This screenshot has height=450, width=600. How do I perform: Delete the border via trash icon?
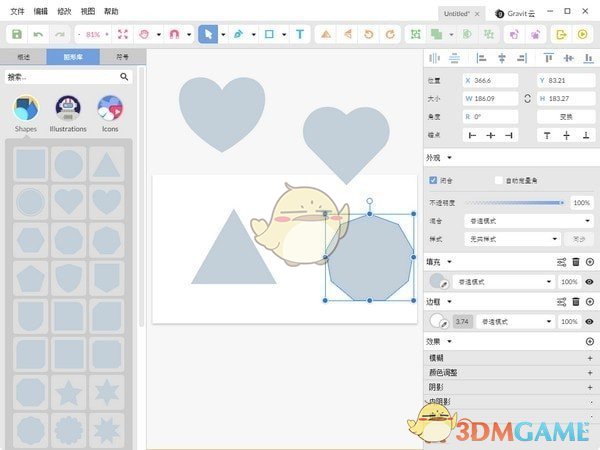(576, 302)
